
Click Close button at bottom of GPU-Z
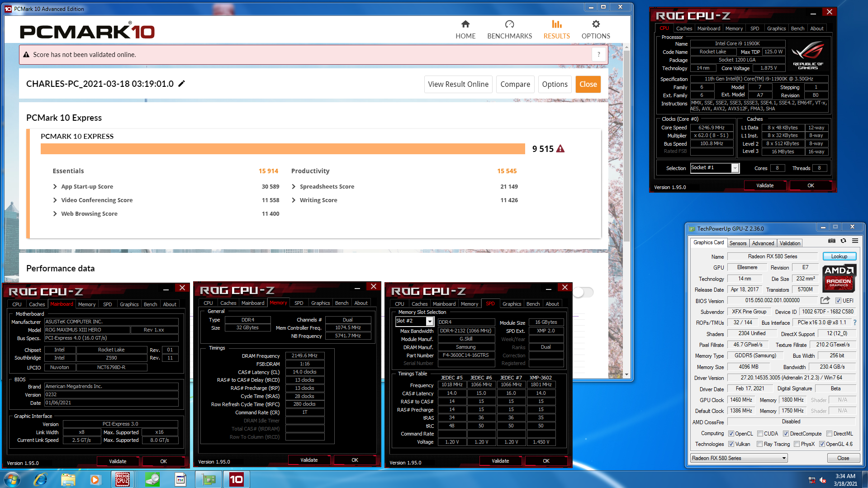[843, 458]
